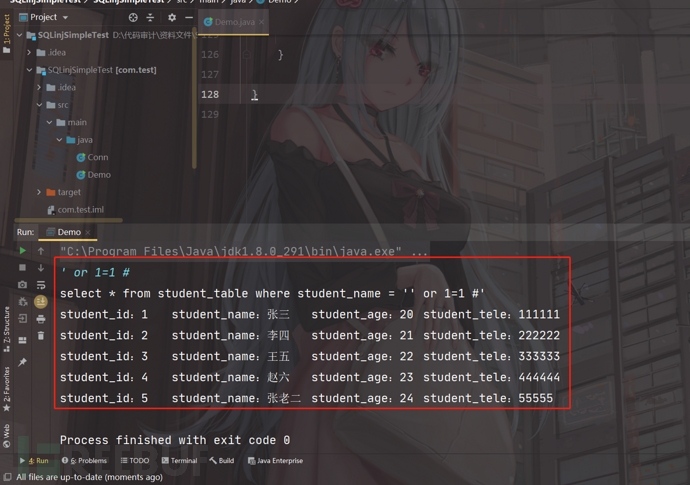
Task: Open the 6: Problems tool window tab
Action: tap(84, 460)
